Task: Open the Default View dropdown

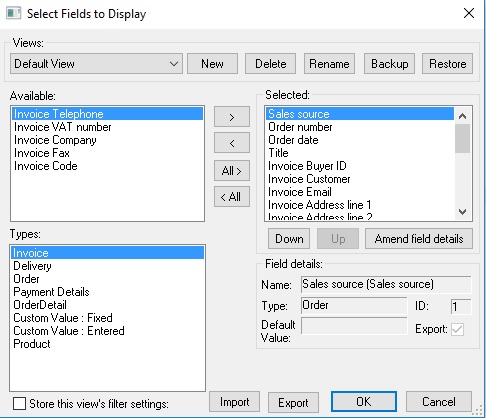Action: (96, 64)
